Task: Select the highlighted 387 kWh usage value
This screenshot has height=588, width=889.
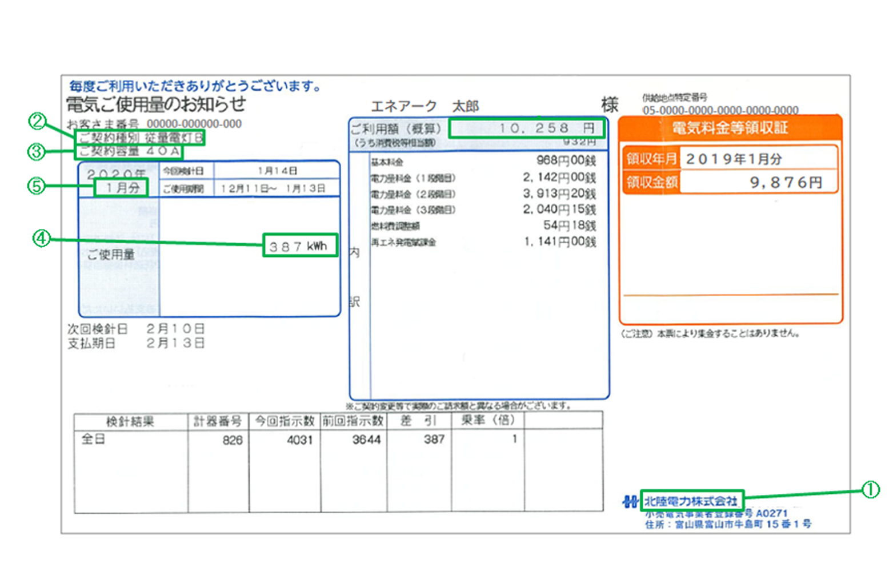Action: pos(299,245)
